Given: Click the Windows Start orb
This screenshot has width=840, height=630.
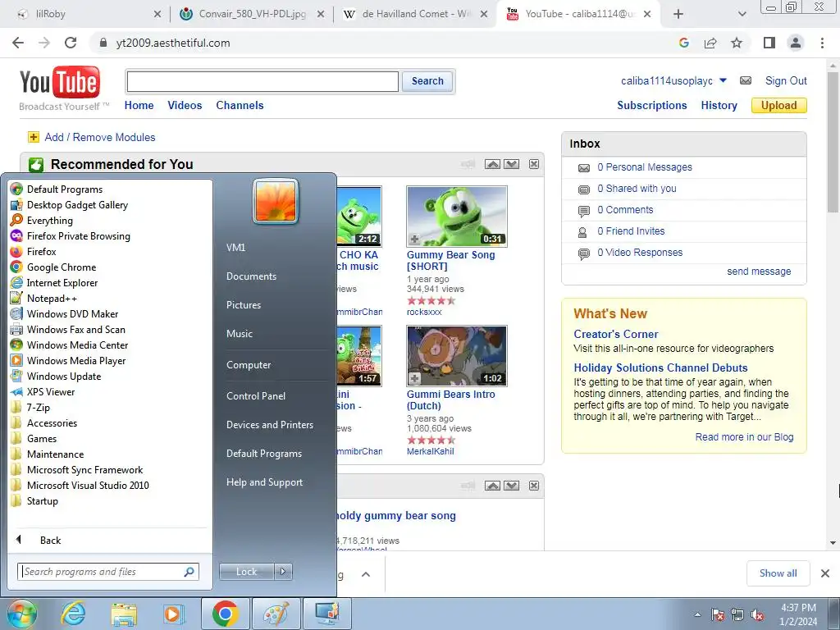Looking at the screenshot, I should 21,614.
